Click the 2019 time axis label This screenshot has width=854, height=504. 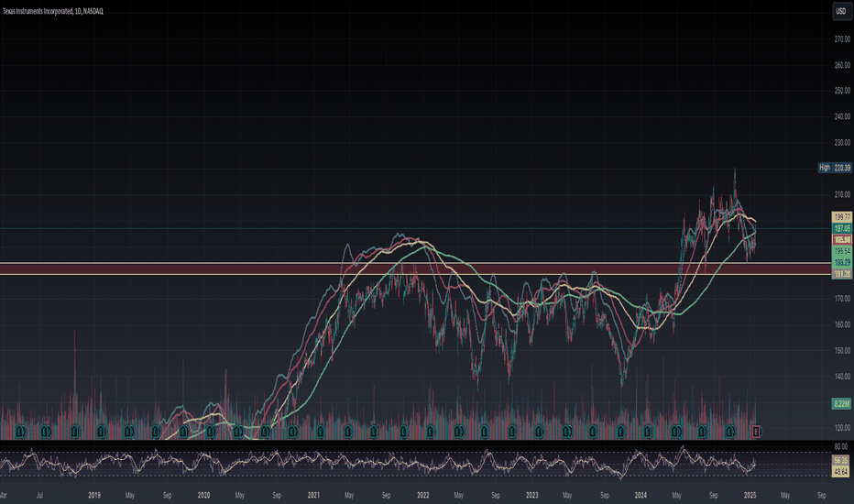pos(94,495)
